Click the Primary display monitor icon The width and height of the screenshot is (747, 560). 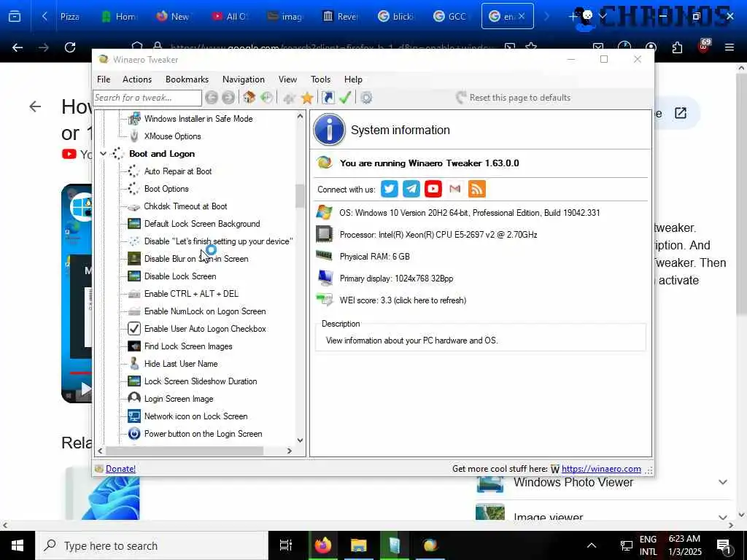coord(325,278)
